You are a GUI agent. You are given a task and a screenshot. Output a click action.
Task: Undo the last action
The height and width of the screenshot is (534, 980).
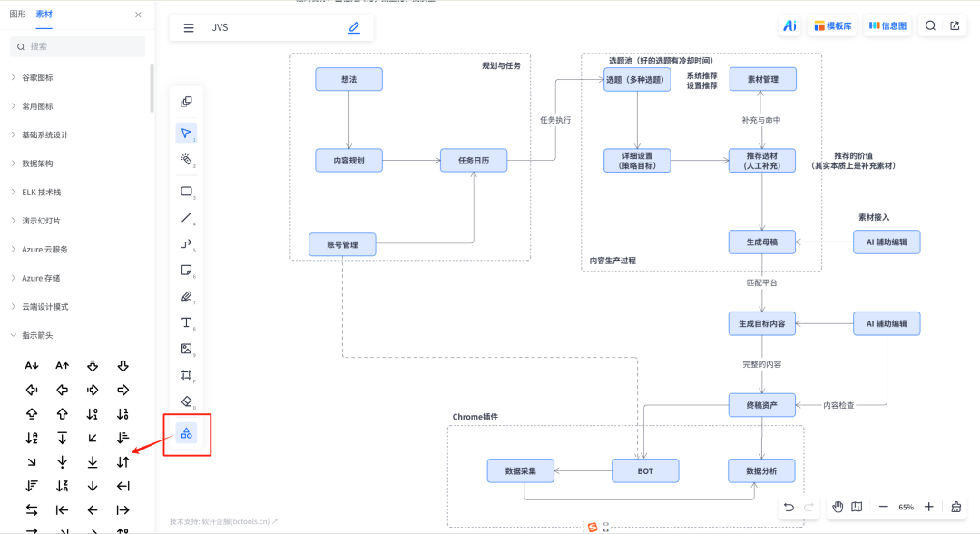[x=789, y=507]
